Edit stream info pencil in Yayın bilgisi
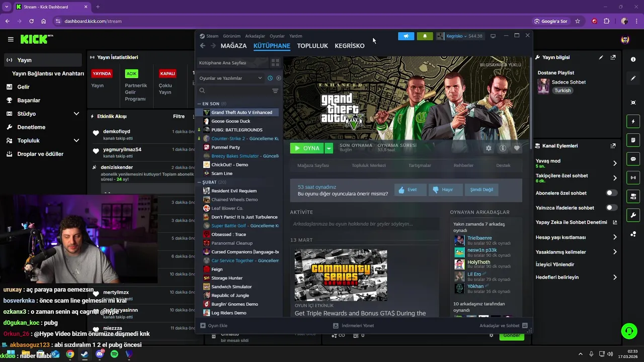Viewport: 644px width, 362px height. pos(601,57)
